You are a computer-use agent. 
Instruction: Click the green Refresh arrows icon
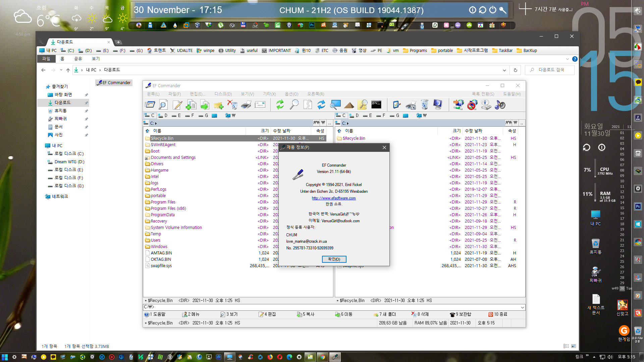point(280,105)
